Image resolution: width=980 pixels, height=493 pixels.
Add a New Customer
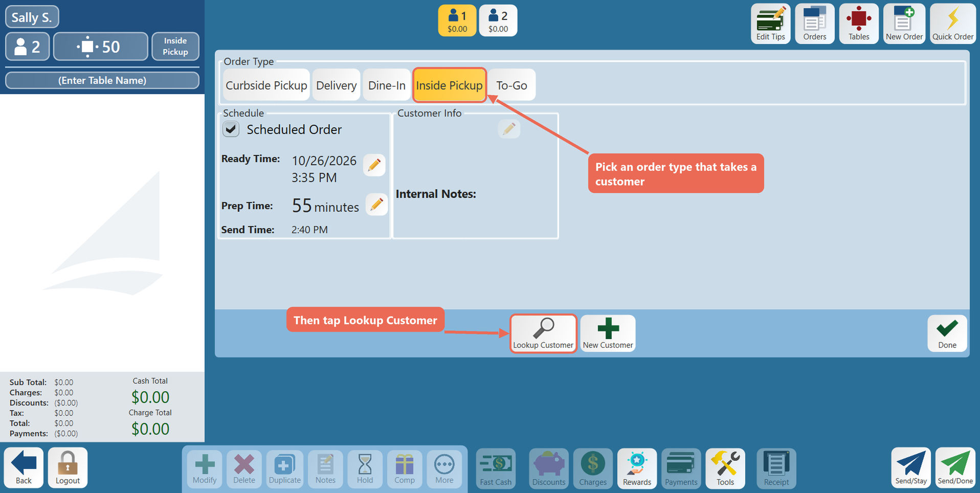click(608, 333)
